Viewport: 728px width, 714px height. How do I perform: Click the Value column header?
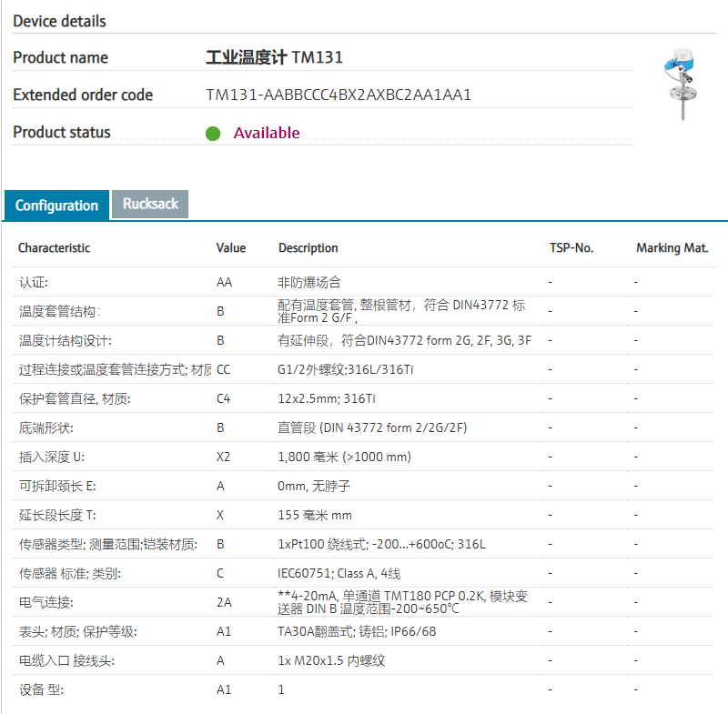231,248
